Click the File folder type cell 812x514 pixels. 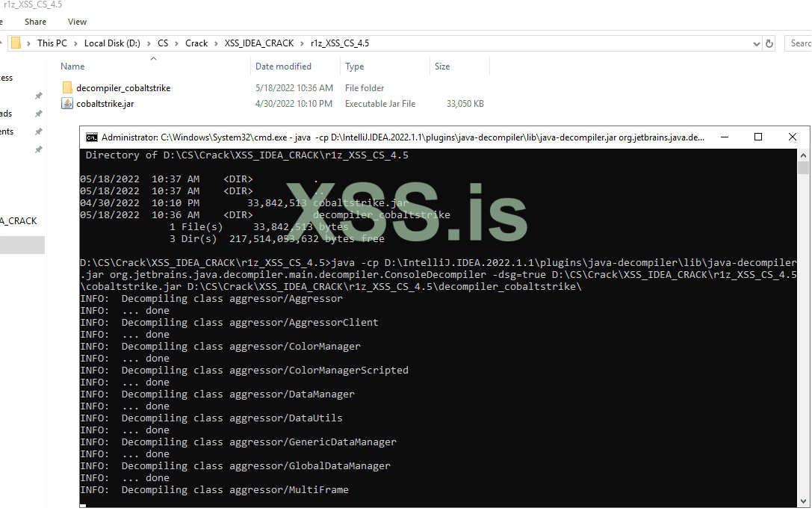coord(365,88)
